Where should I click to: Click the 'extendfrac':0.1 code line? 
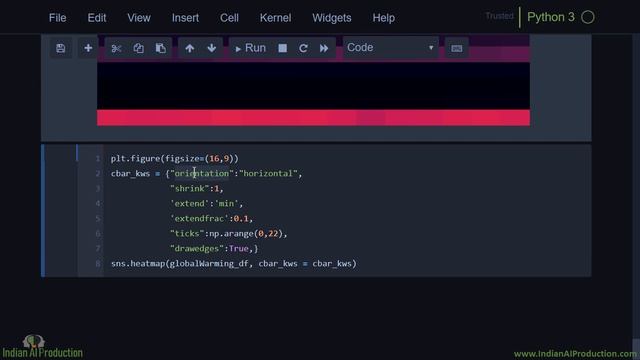[x=211, y=218]
